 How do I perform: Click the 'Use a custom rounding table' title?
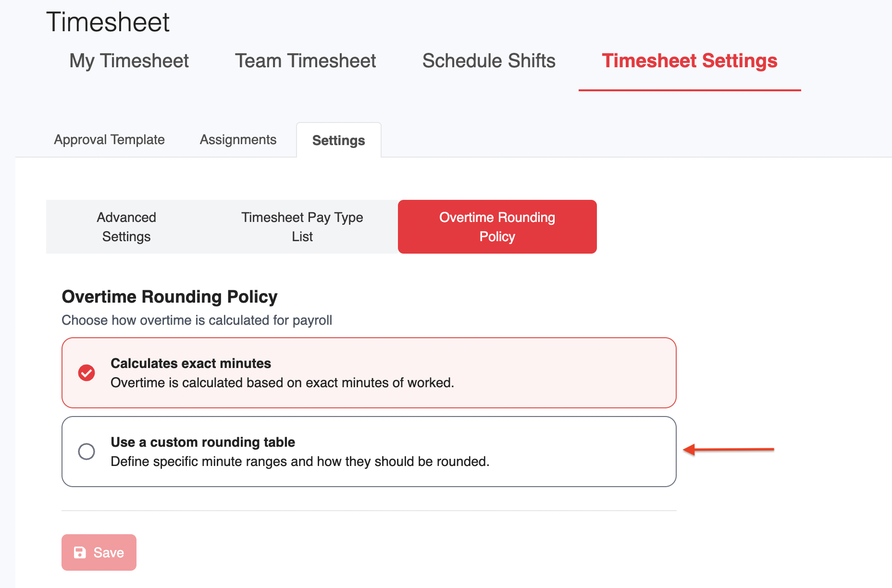[203, 442]
